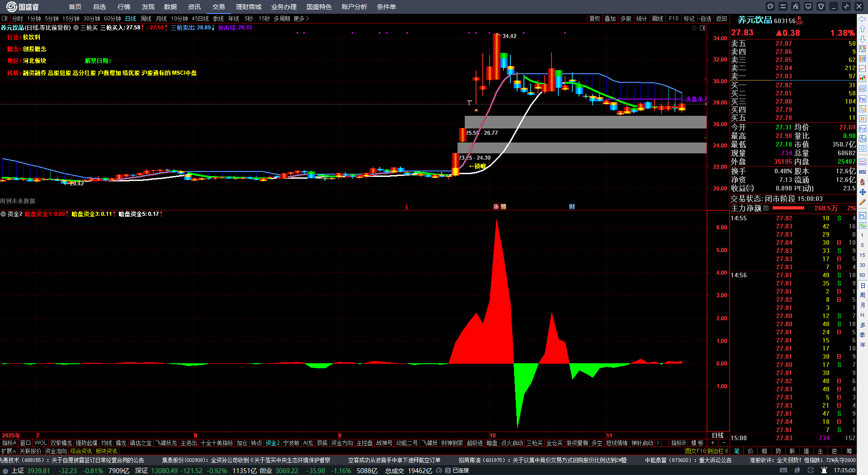Open the 窗口 window dropdown
Screen dimensions: 868x475
(x=25, y=443)
